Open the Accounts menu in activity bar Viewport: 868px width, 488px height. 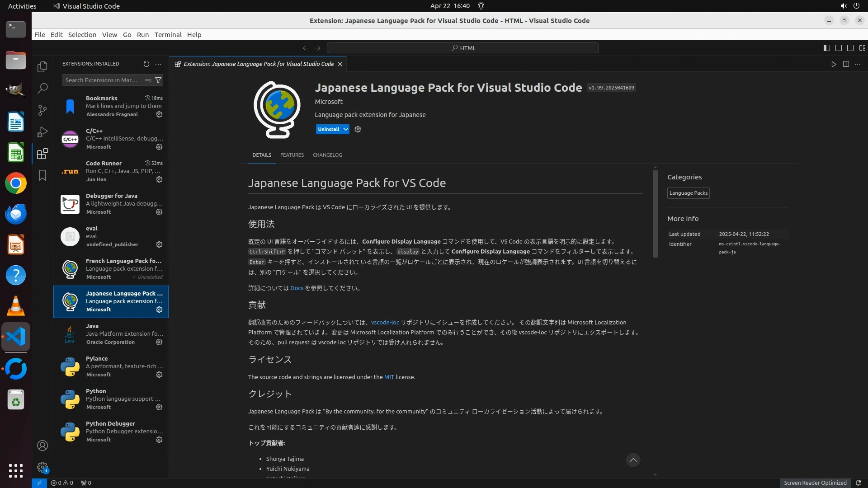click(42, 446)
